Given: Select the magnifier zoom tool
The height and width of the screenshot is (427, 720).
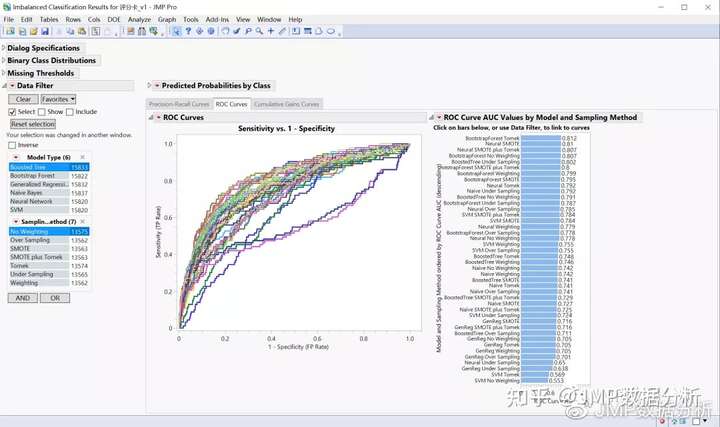Looking at the screenshot, I should [258, 31].
